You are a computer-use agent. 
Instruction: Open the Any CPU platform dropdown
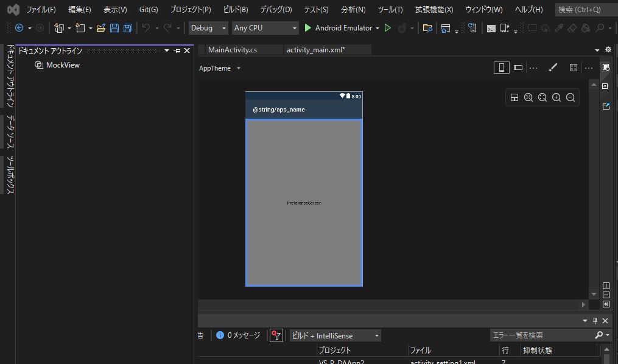pos(265,28)
